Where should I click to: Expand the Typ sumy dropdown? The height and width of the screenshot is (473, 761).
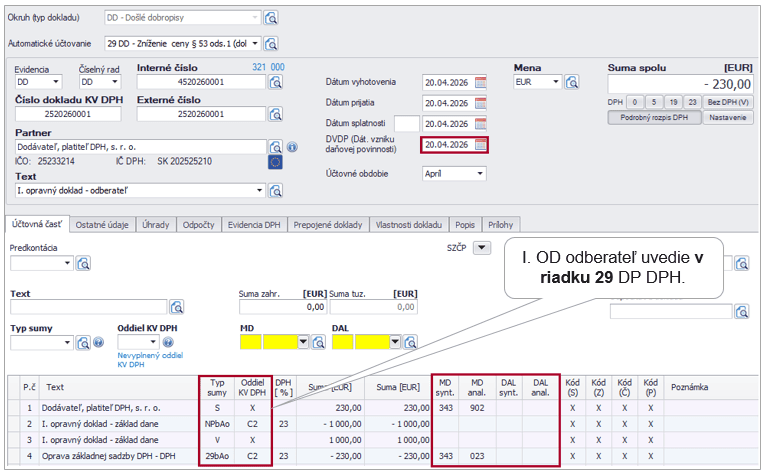68,342
